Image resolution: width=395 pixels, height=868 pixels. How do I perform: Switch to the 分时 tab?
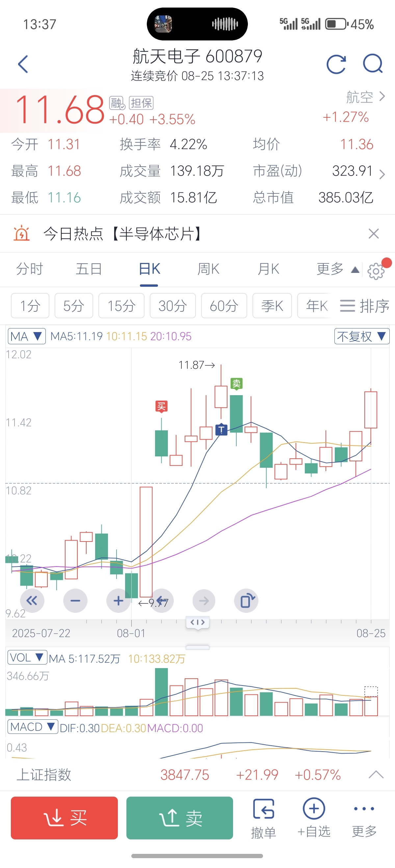30,269
